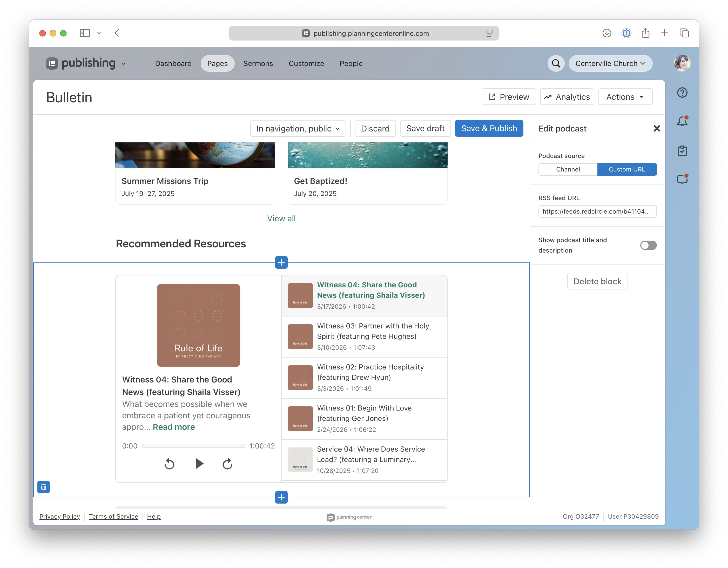Select episode Witness 01: Begin With Love
The height and width of the screenshot is (568, 728).
(364, 419)
